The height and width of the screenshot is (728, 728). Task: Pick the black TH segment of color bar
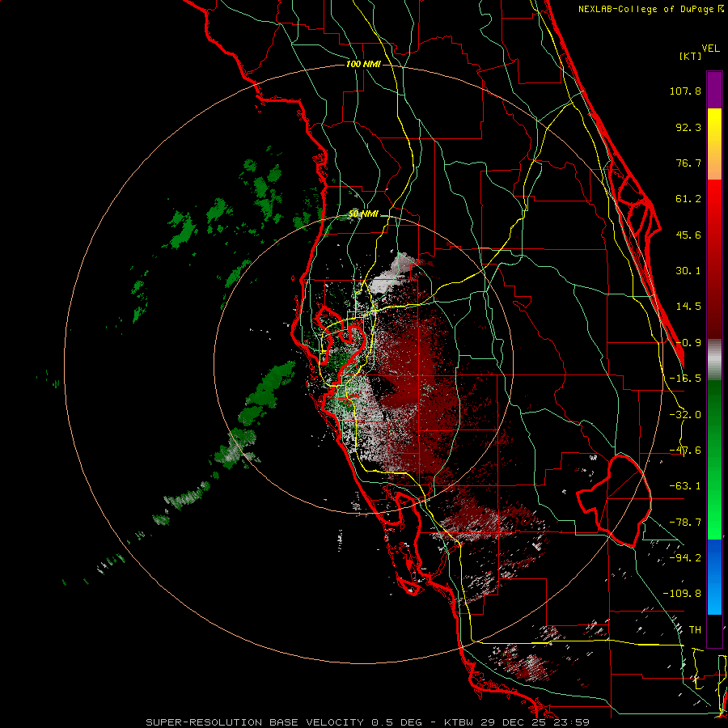(714, 630)
